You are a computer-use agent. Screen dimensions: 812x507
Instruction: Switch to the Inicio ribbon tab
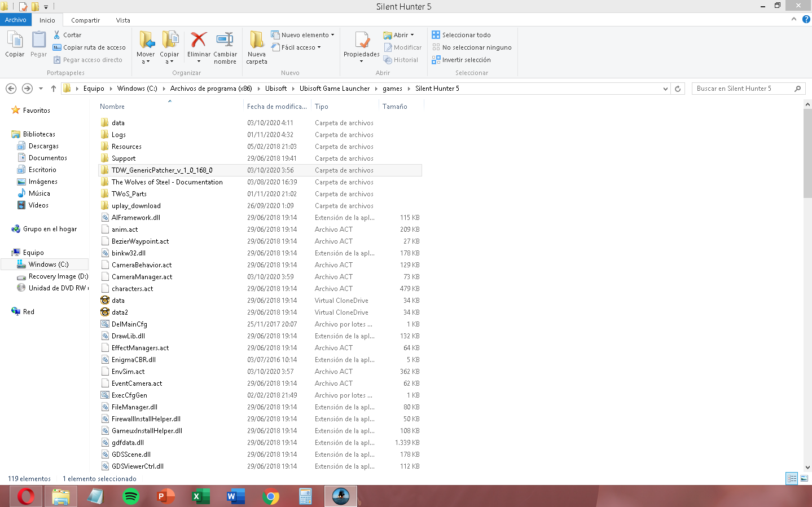point(47,20)
